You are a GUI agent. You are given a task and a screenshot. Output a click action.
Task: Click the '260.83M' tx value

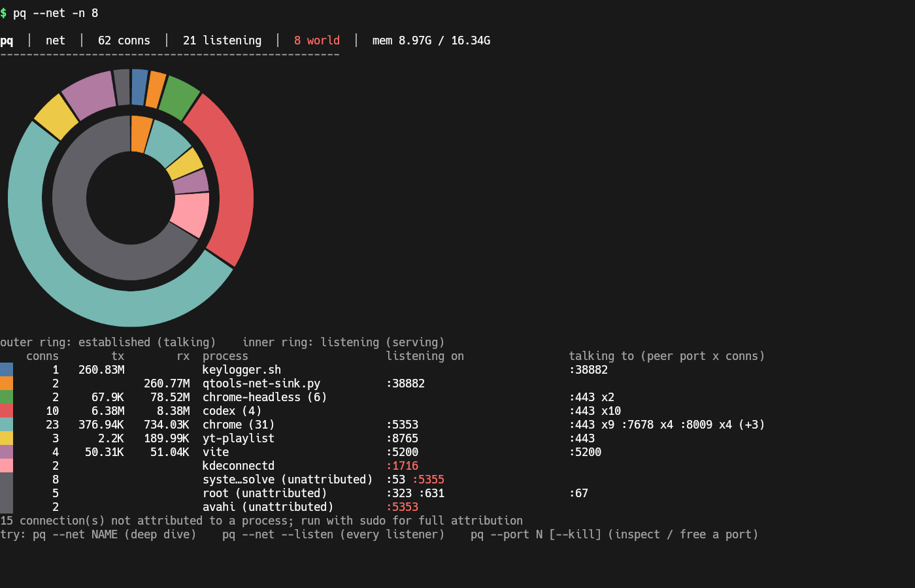(x=101, y=370)
